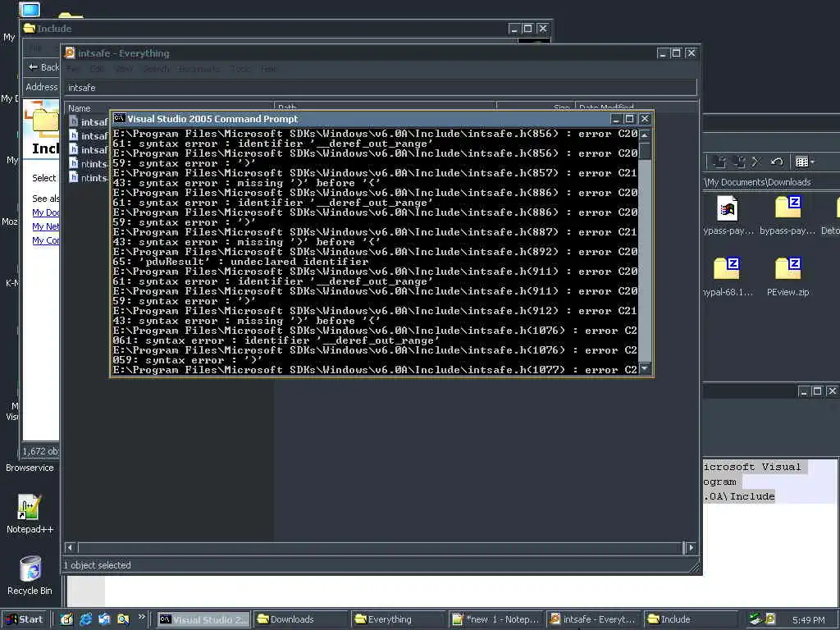Viewport: 840px width, 630px height.
Task: Open the Edit menu in Everything
Action: click(x=97, y=69)
